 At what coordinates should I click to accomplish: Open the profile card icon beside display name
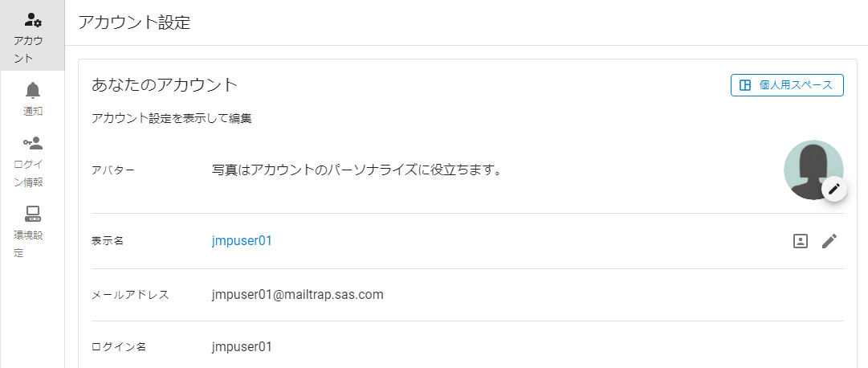coord(800,240)
